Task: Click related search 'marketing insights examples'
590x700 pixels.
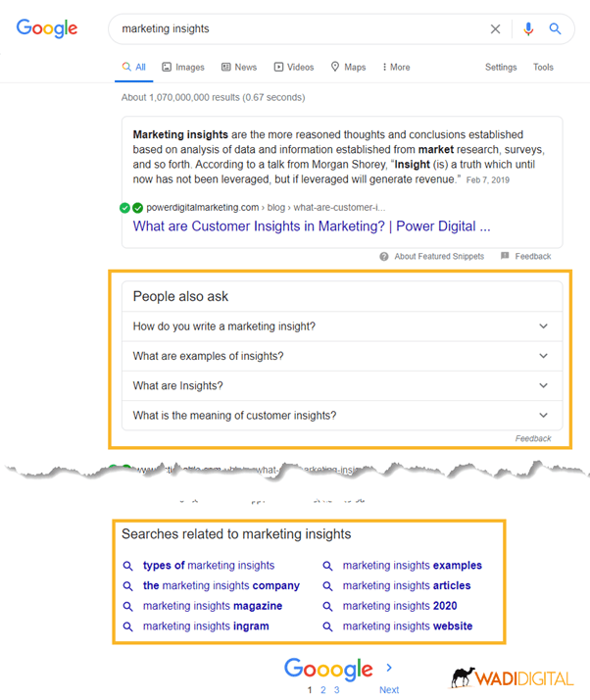Action: [412, 566]
